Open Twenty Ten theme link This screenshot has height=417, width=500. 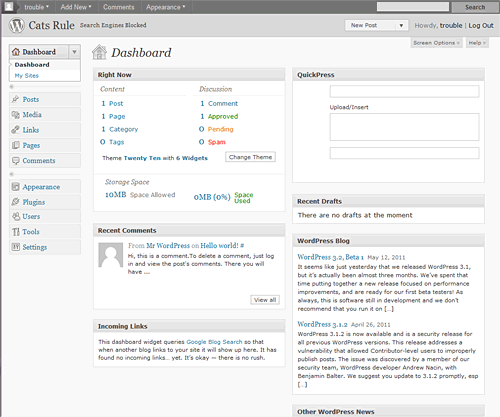click(142, 158)
